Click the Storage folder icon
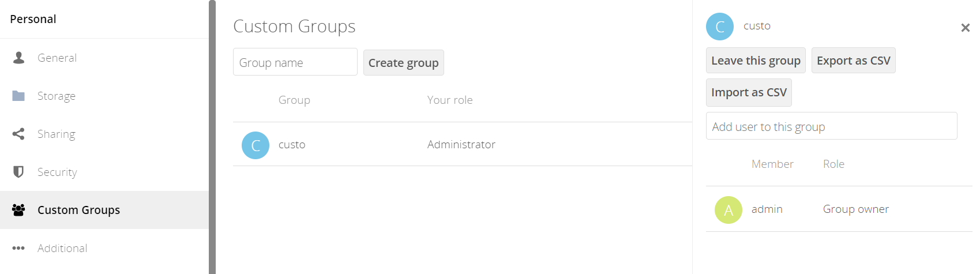Viewport: 980px width, 274px height. pos(18,96)
